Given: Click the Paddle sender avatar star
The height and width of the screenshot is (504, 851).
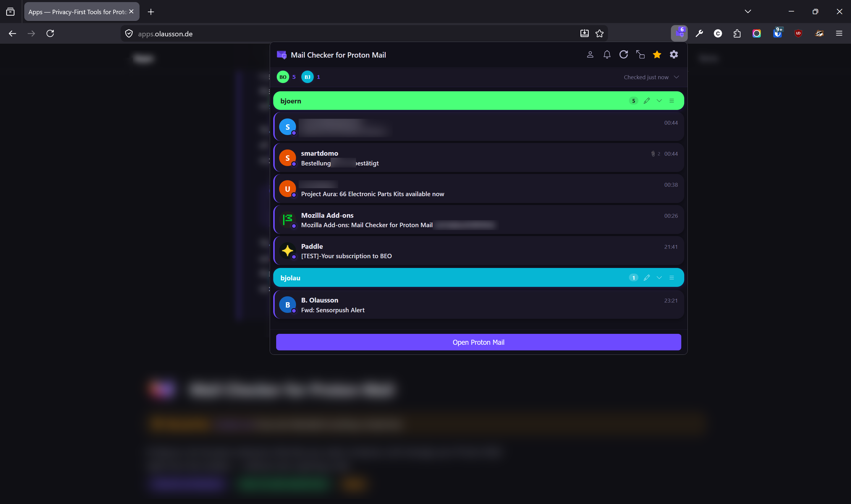Looking at the screenshot, I should pyautogui.click(x=287, y=251).
